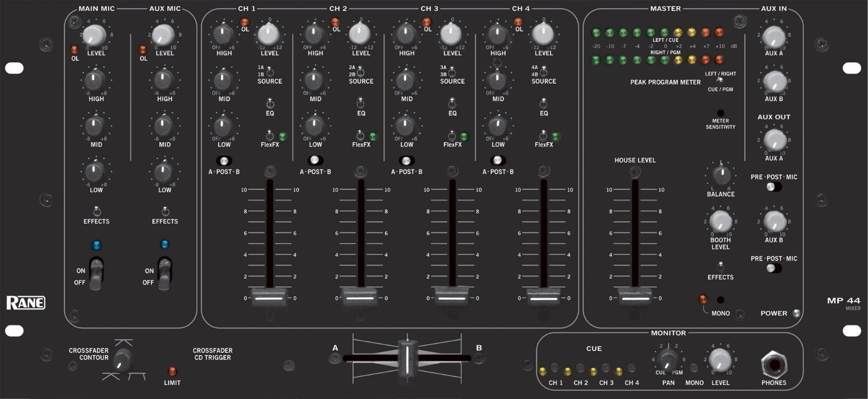
Task: Click the HOUSE LEVEL fader handle
Action: tap(635, 297)
